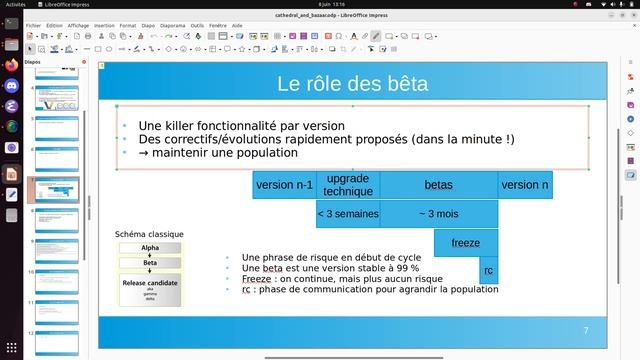
Task: Click the Print icon
Action: (88, 36)
